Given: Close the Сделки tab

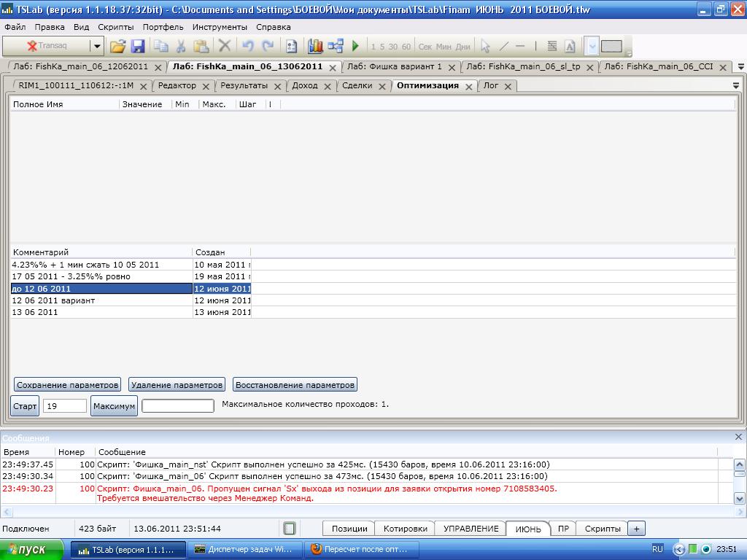Looking at the screenshot, I should 383,86.
